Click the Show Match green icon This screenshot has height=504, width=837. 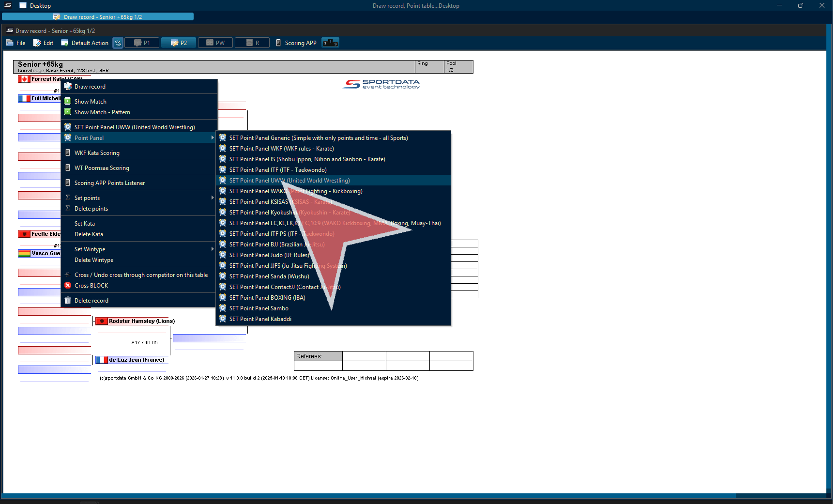[x=68, y=102]
